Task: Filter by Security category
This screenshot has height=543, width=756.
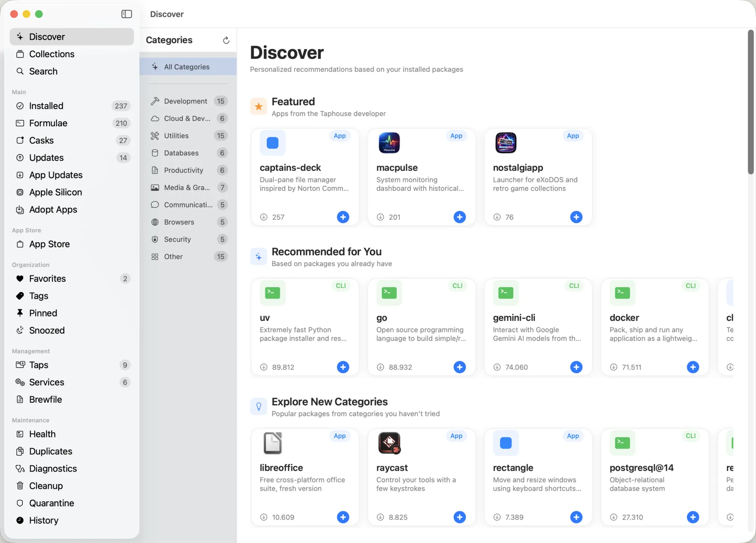Action: click(x=188, y=239)
